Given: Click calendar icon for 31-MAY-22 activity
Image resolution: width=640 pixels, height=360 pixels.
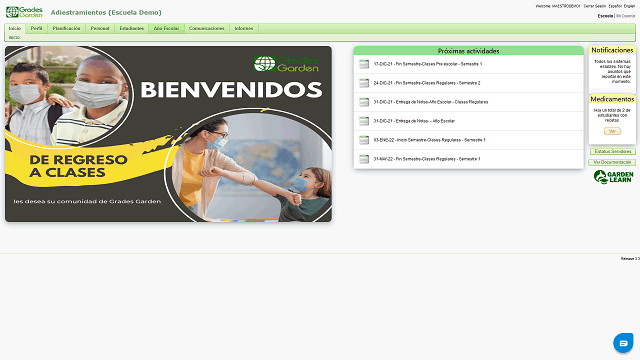Looking at the screenshot, I should pos(364,159).
